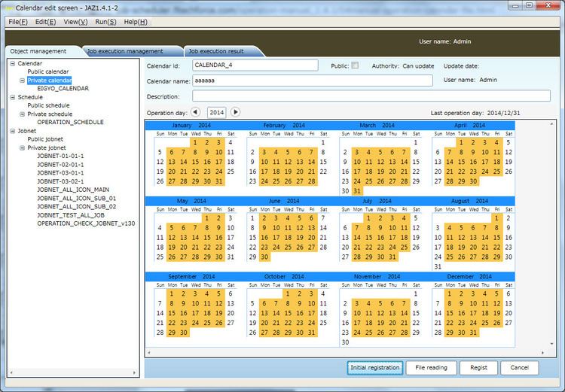565x392 pixels.
Task: Collapse the Private calendar node
Action: tap(23, 81)
